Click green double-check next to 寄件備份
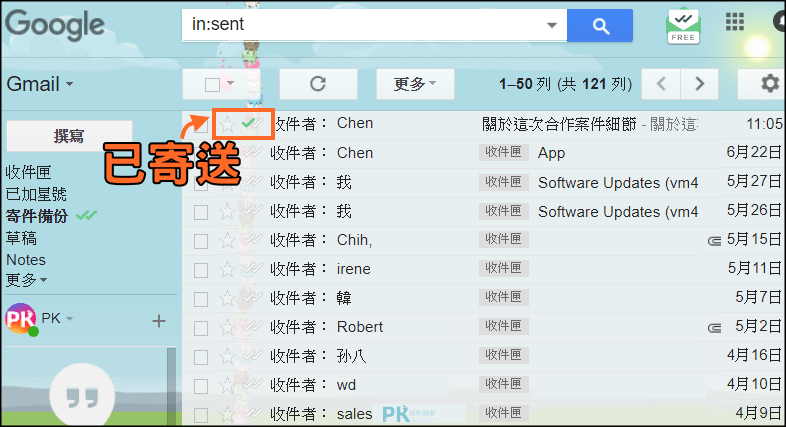This screenshot has width=786, height=427. (86, 216)
